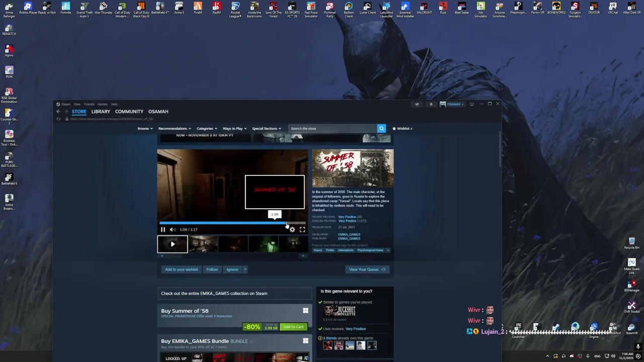Open Steam announcements megaphone icon
Viewport: 644px width, 362px height.
[x=417, y=104]
